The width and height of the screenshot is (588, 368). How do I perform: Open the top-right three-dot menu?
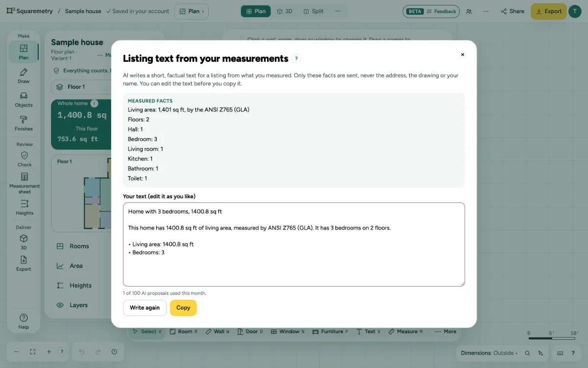click(x=486, y=11)
